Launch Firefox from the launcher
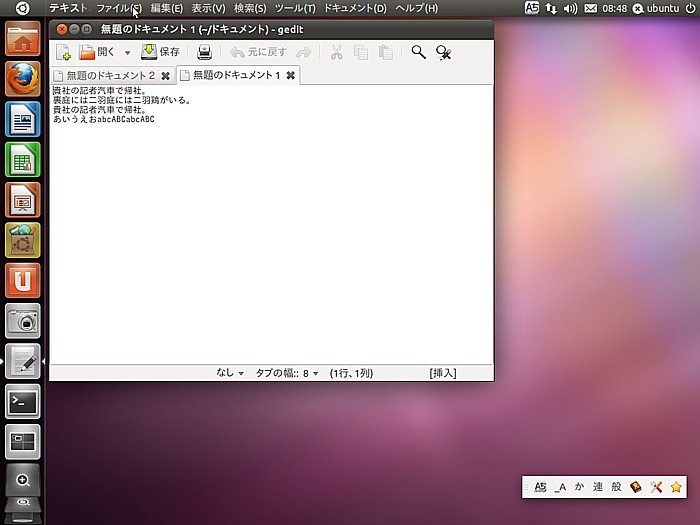This screenshot has width=700, height=525. pos(23,79)
